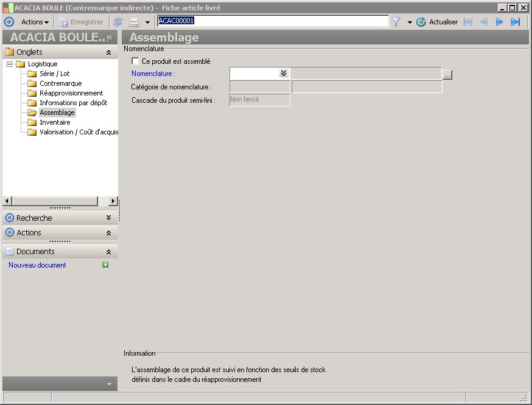Expand the Recherche section

[x=108, y=218]
